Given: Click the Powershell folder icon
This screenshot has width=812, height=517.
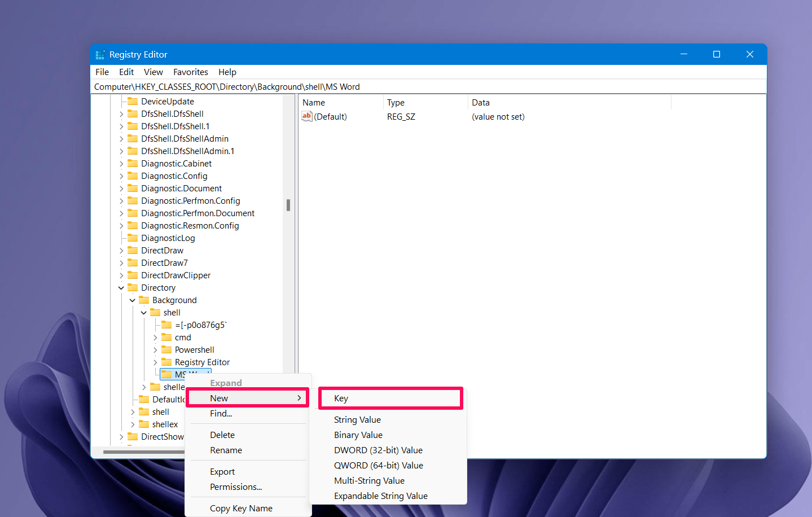Looking at the screenshot, I should coord(166,350).
